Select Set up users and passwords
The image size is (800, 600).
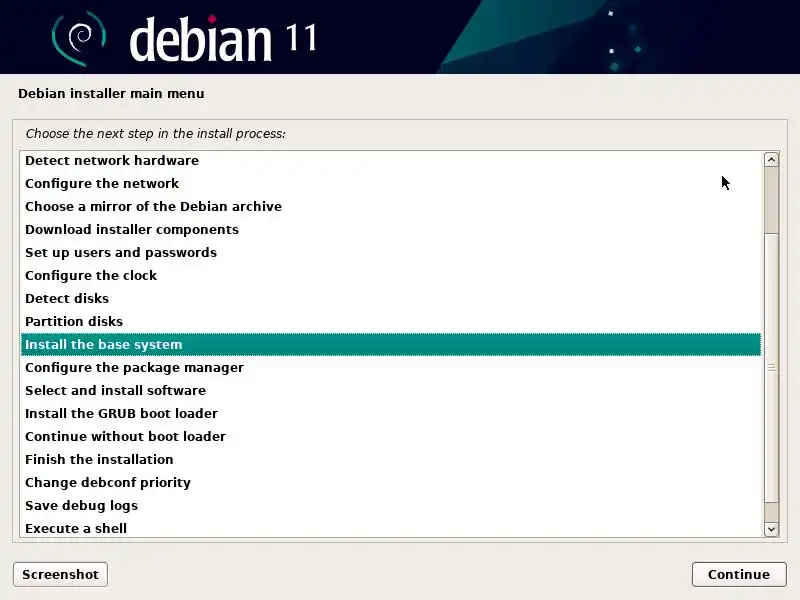point(391,252)
